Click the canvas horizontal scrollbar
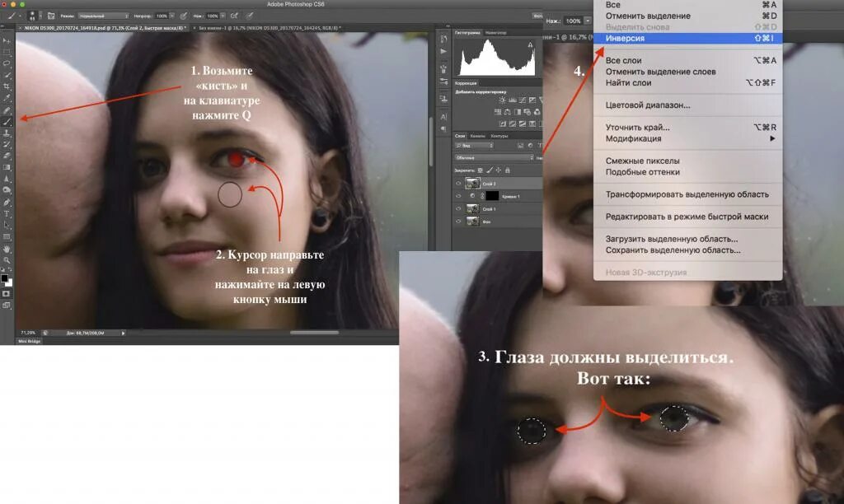Image resolution: width=844 pixels, height=504 pixels. click(314, 333)
